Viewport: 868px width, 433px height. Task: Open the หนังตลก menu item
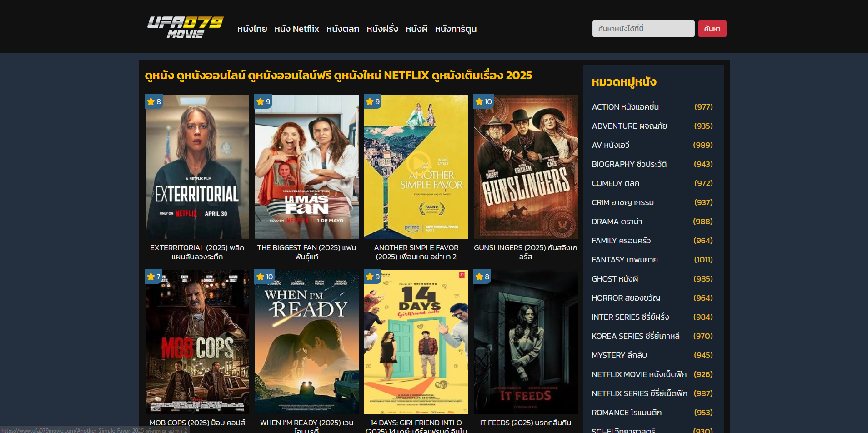[343, 29]
